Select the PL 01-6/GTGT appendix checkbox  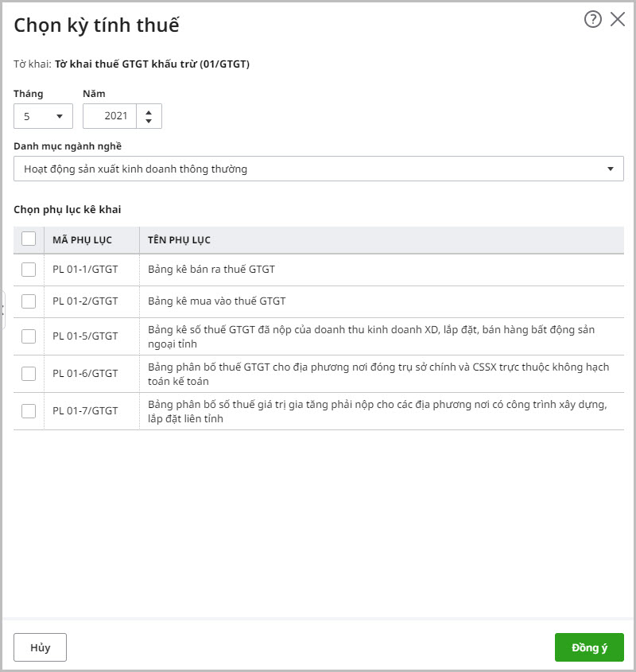pos(29,374)
